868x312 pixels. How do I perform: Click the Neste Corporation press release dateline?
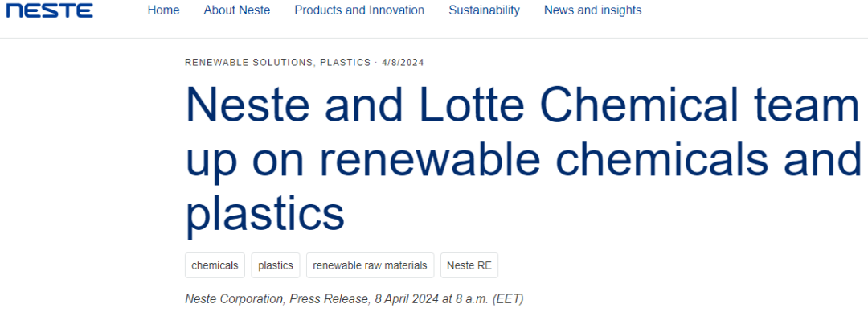pyautogui.click(x=354, y=299)
